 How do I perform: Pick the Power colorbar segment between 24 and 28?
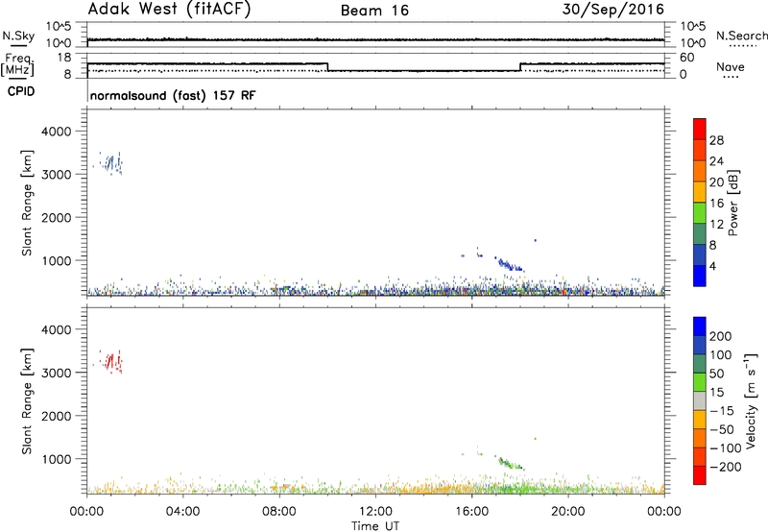tap(700, 150)
